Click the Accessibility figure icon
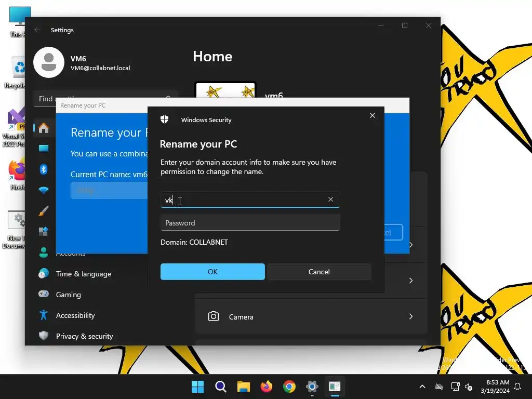 coord(44,315)
